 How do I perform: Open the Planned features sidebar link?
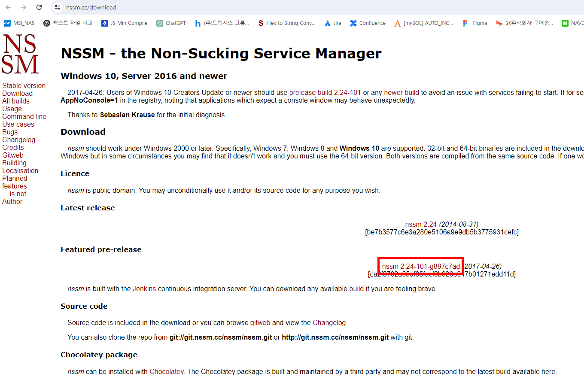click(x=15, y=182)
